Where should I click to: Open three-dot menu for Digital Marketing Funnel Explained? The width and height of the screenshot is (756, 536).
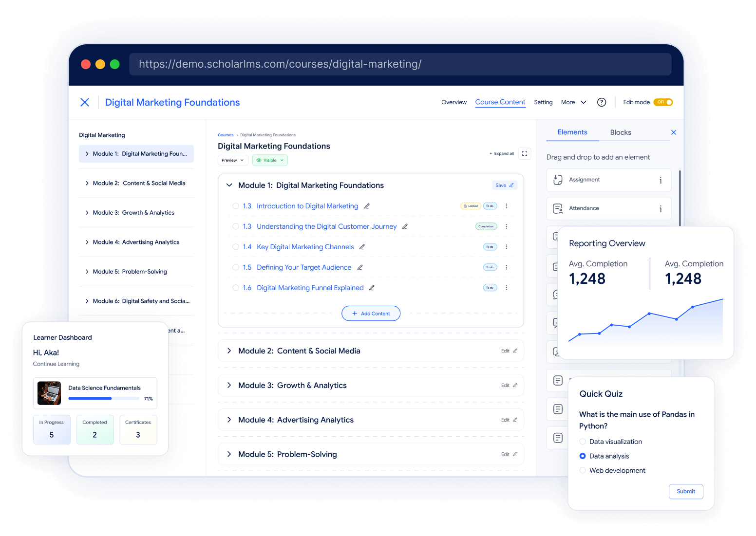pyautogui.click(x=507, y=288)
